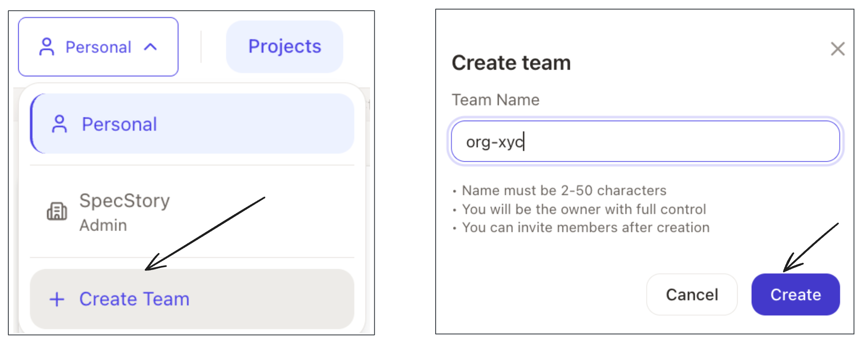Focus the Team Name input field
The image size is (868, 343).
[x=645, y=142]
